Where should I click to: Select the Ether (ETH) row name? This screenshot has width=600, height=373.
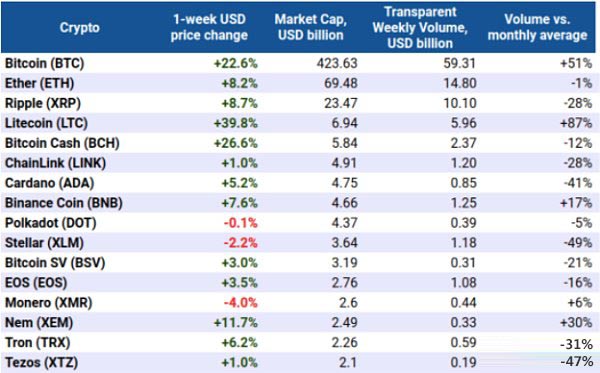(39, 83)
